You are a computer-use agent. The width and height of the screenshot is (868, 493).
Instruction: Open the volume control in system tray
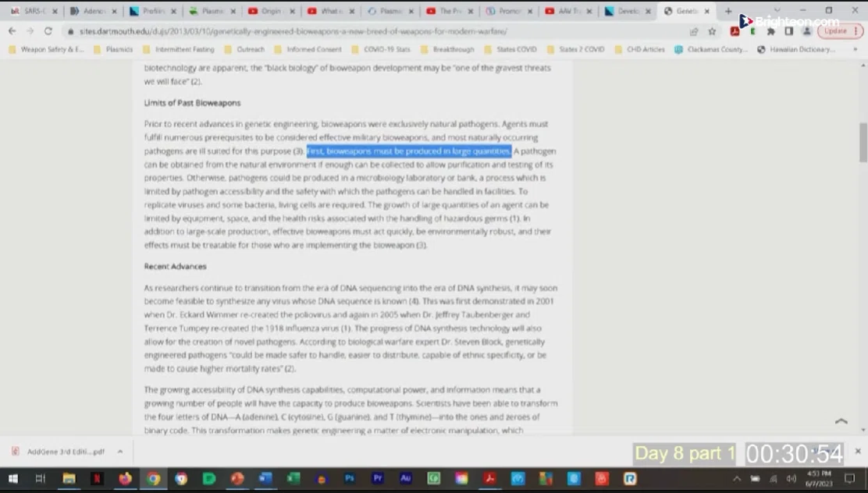tap(792, 479)
